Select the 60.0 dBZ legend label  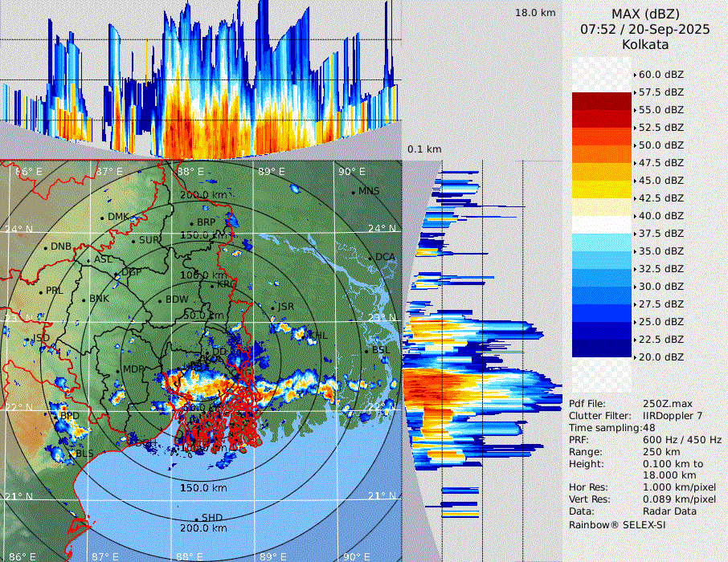pos(661,75)
